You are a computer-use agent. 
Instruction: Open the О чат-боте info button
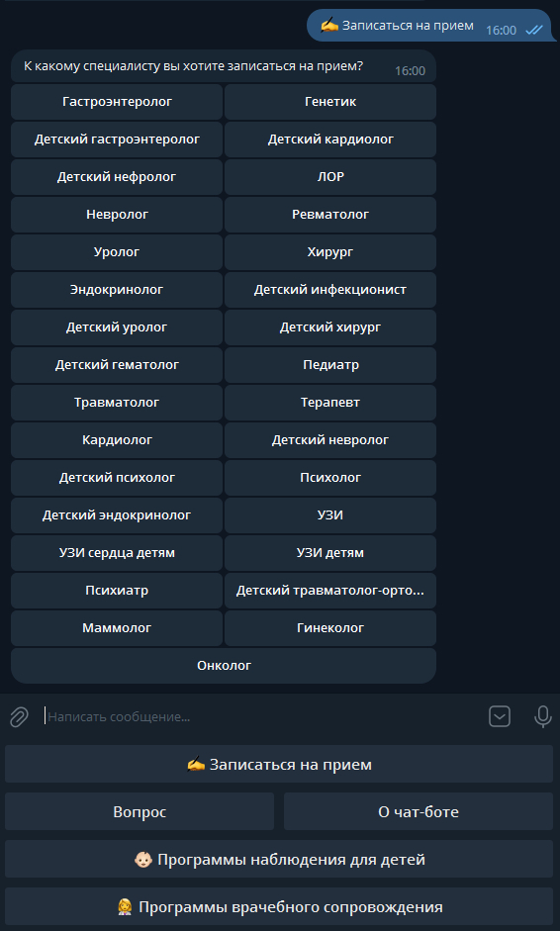419,811
